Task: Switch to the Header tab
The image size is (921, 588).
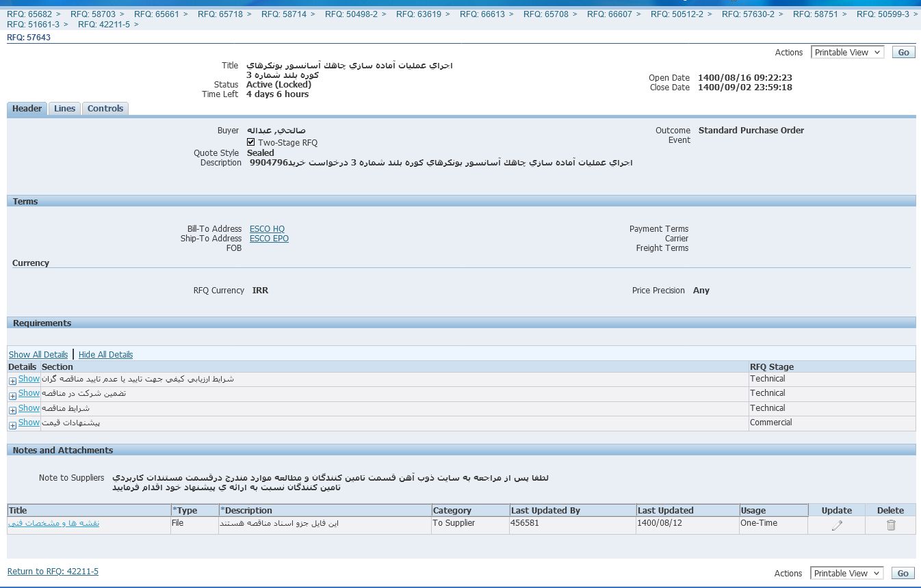Action: 27,109
